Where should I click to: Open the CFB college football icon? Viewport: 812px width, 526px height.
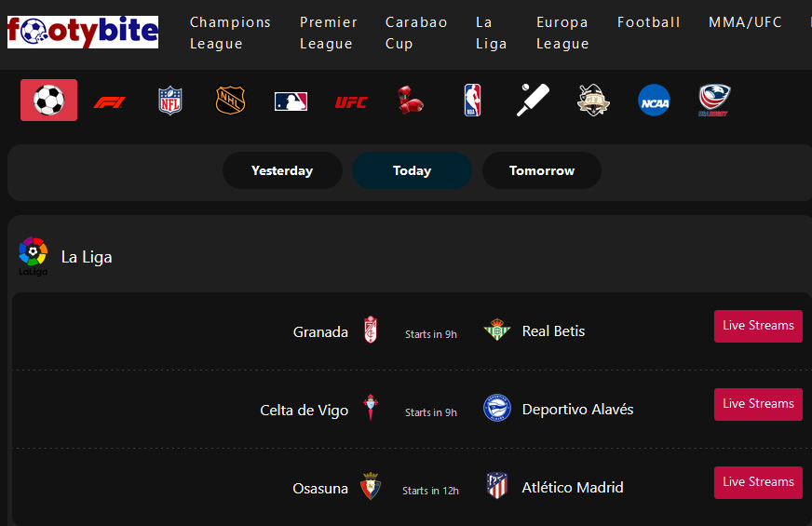pyautogui.click(x=593, y=100)
